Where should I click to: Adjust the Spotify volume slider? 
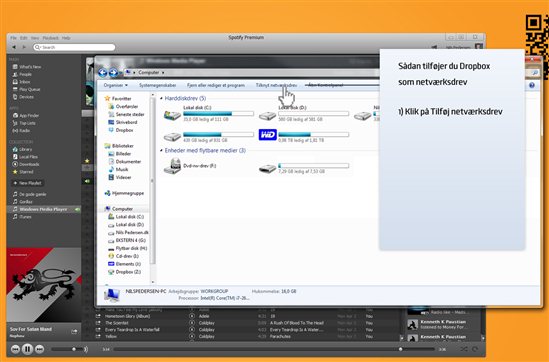tap(68, 349)
